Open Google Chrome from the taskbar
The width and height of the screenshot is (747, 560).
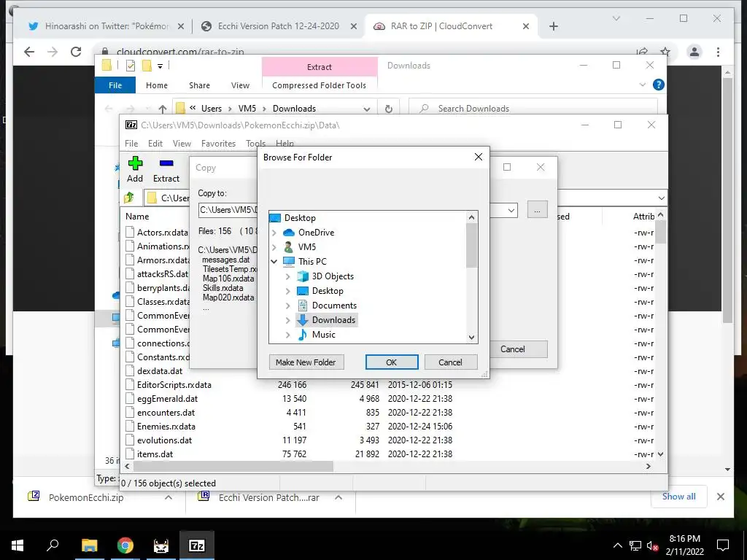click(125, 545)
